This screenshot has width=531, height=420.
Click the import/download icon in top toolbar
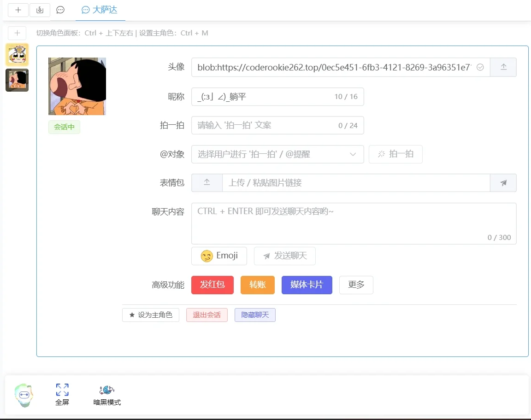pyautogui.click(x=40, y=10)
